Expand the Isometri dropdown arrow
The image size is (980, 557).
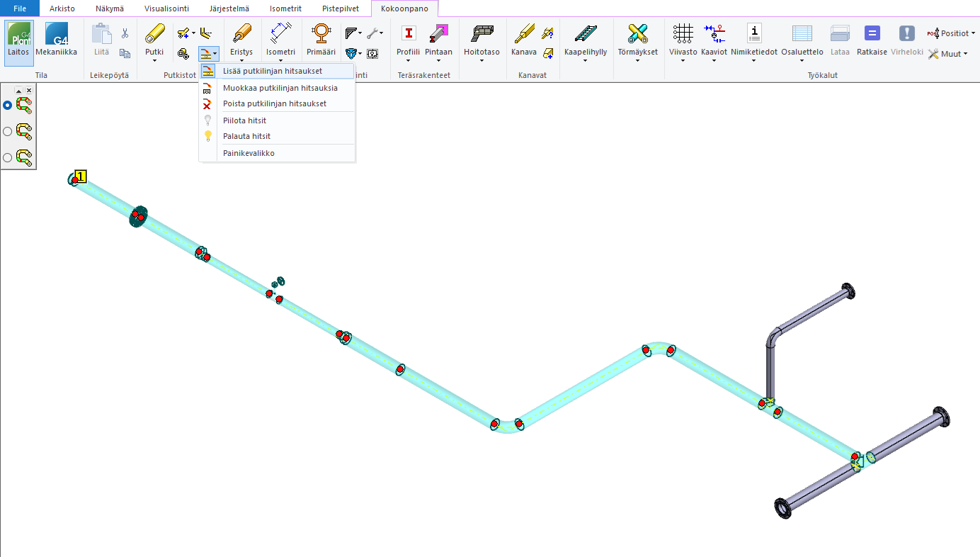(280, 61)
